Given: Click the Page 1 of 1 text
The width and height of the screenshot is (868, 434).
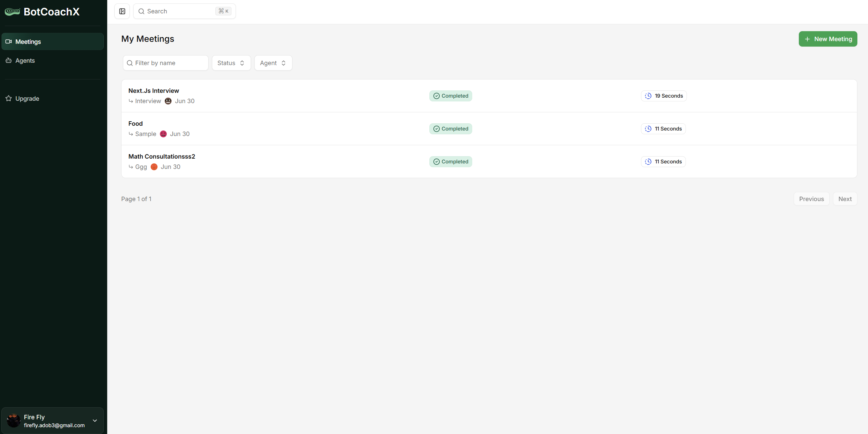Looking at the screenshot, I should (x=136, y=199).
